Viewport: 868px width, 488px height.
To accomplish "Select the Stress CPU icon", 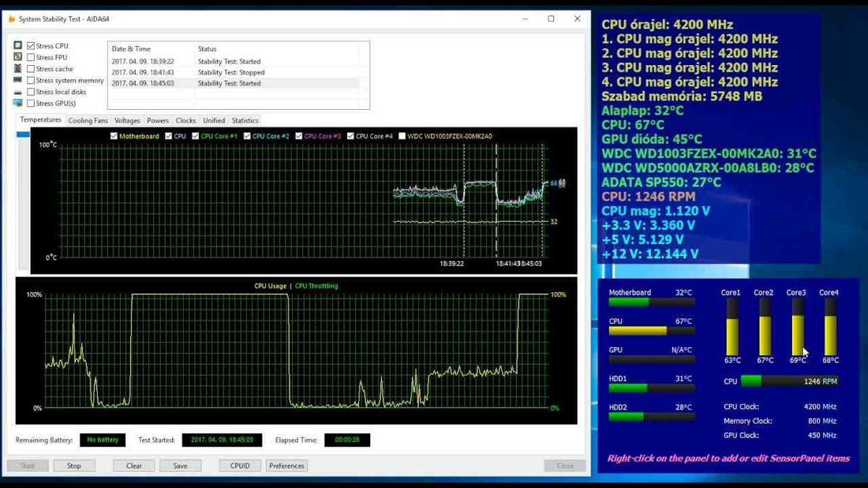I will pyautogui.click(x=17, y=45).
